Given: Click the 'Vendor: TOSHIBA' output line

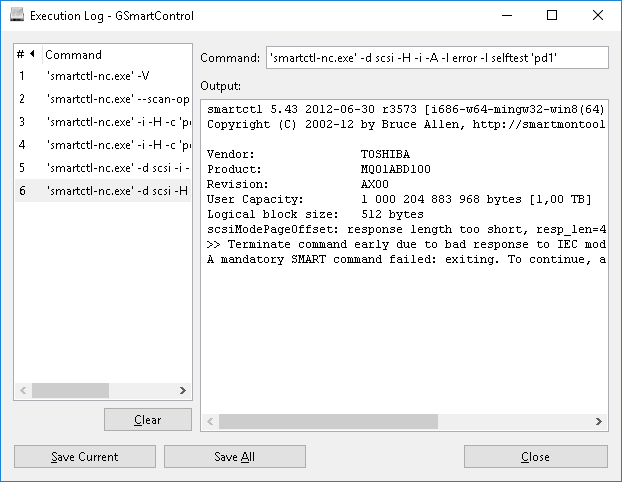Looking at the screenshot, I should click(x=308, y=154).
